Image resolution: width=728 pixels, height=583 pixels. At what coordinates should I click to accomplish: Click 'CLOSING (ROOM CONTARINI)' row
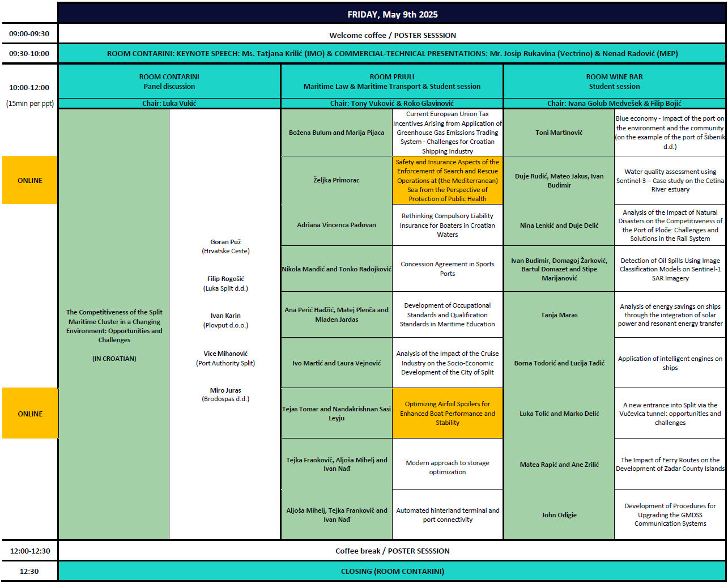(392, 571)
